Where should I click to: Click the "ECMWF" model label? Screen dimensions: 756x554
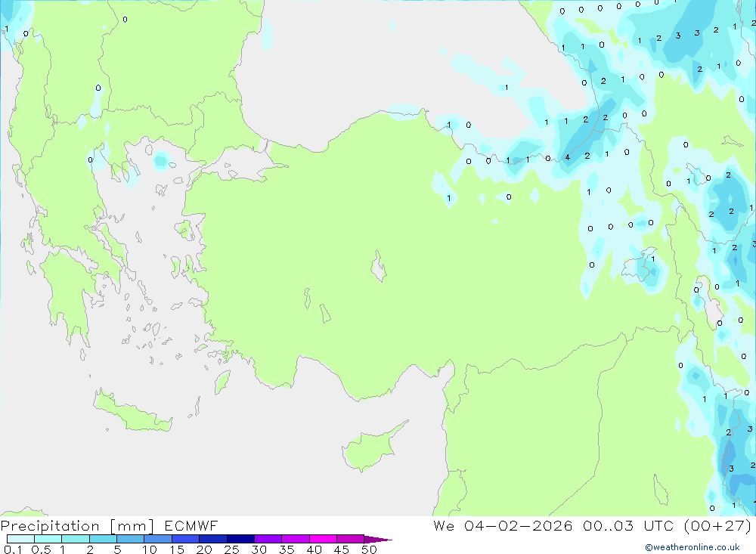pyautogui.click(x=191, y=525)
